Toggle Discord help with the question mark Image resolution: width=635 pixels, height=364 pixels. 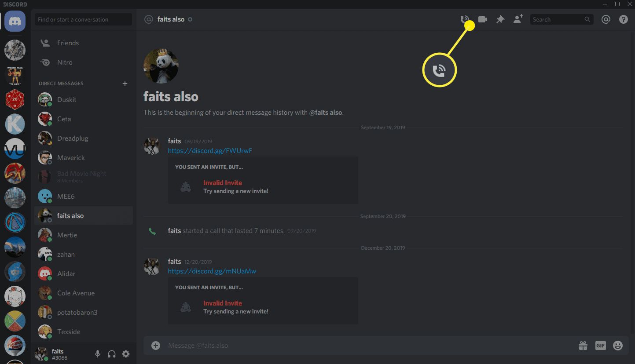click(624, 19)
